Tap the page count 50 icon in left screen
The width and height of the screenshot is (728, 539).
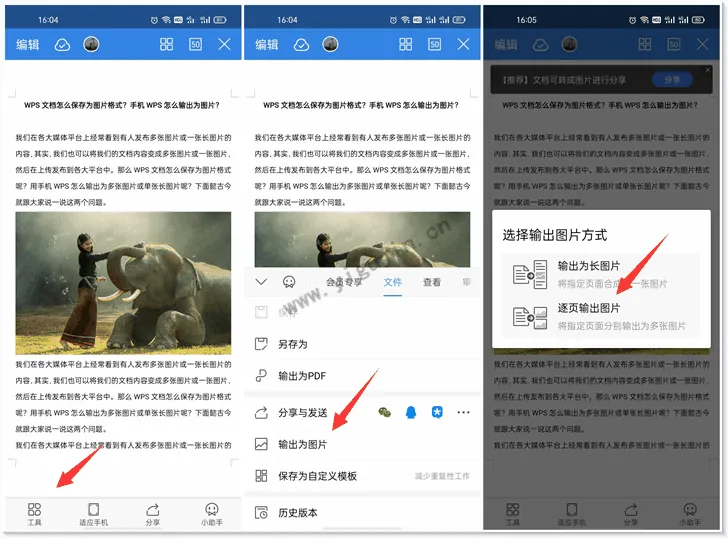pyautogui.click(x=195, y=44)
